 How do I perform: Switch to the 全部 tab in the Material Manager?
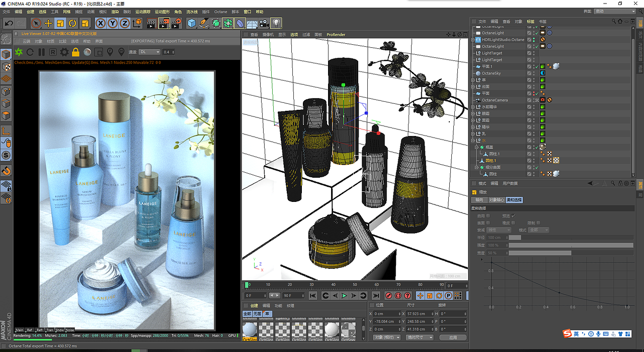[247, 314]
